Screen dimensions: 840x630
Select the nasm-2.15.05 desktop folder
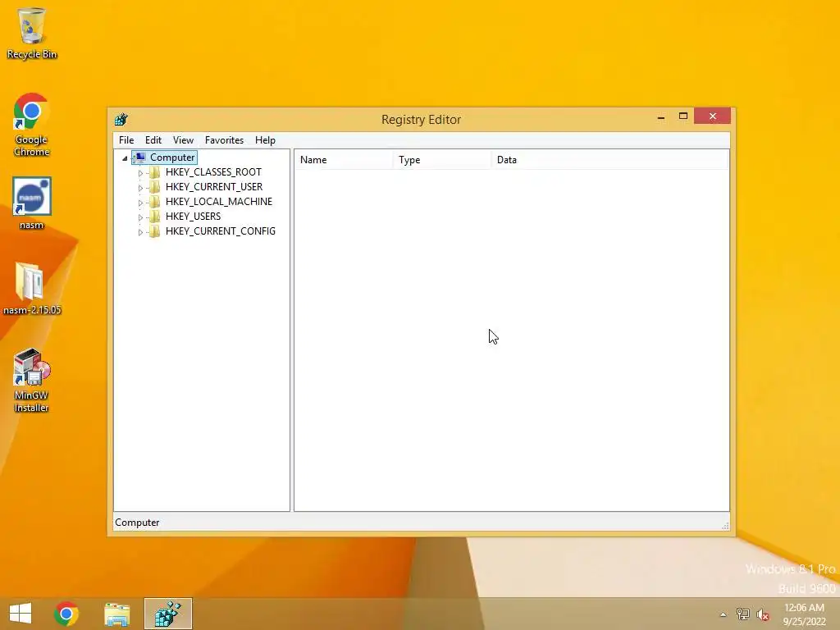pos(32,289)
